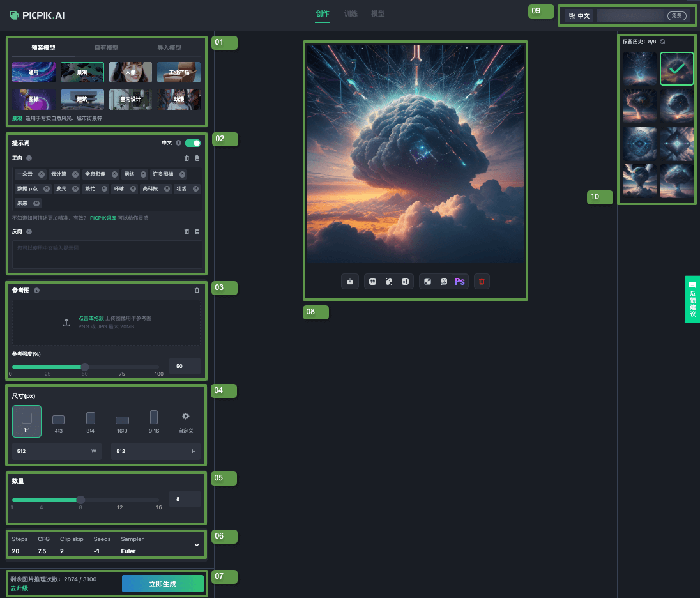Delete the current generated image
Viewport: 700px width, 598px height.
pyautogui.click(x=482, y=281)
